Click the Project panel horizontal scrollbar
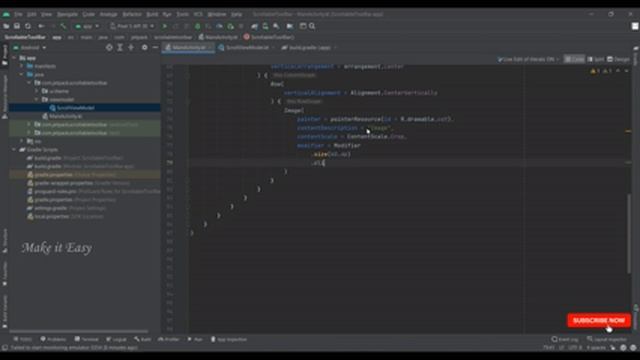The height and width of the screenshot is (360, 640). tap(79, 331)
